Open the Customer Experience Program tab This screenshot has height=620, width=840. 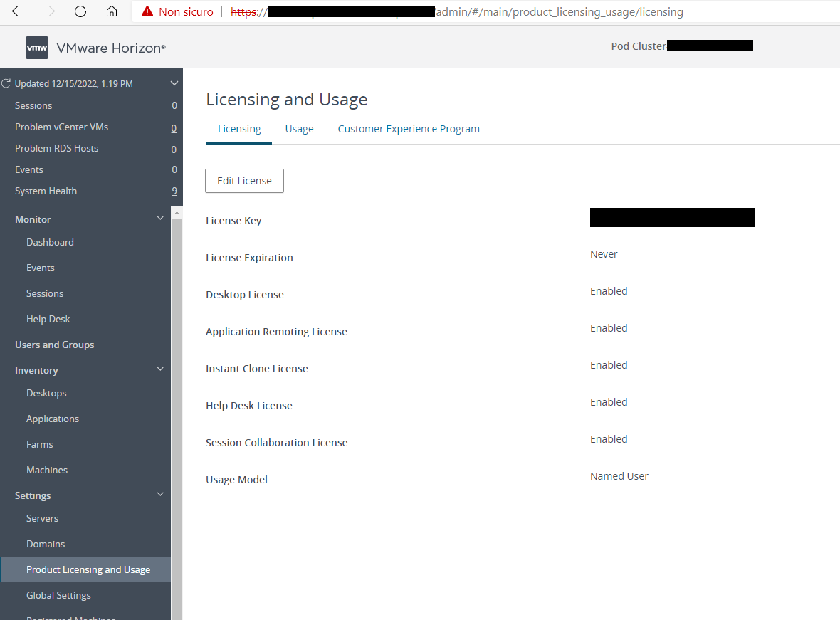(x=408, y=129)
